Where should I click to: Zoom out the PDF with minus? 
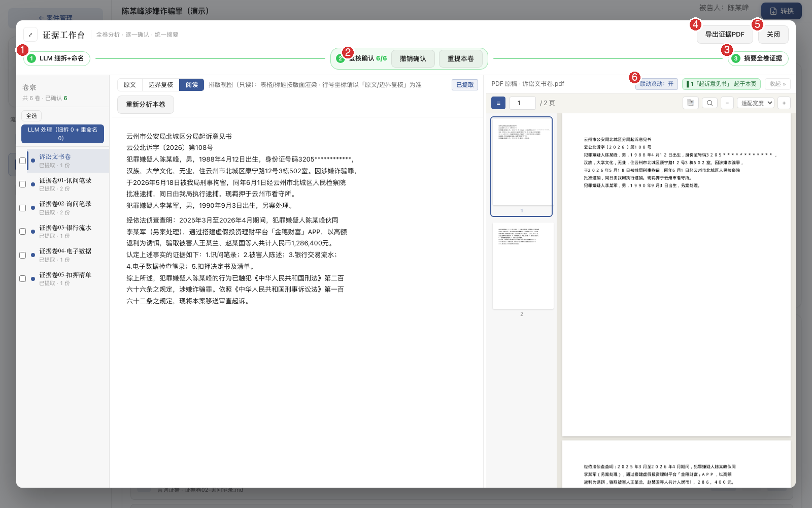click(x=727, y=103)
